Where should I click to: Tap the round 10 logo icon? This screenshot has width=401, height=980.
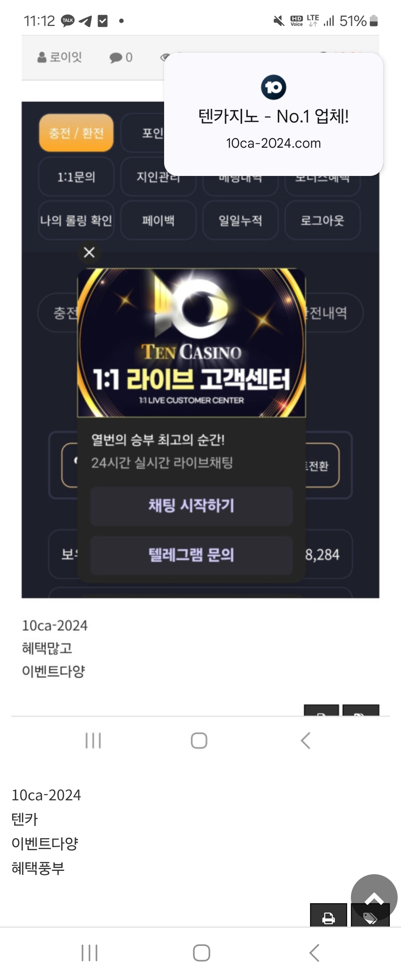click(x=274, y=87)
